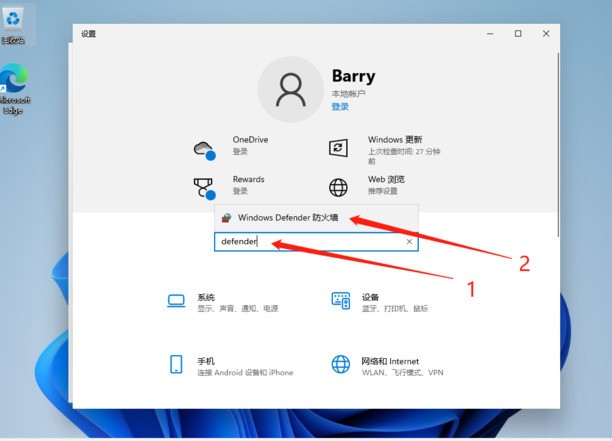The width and height of the screenshot is (612, 441).
Task: Open the 设备 devices keyboard icon
Action: pos(341,301)
